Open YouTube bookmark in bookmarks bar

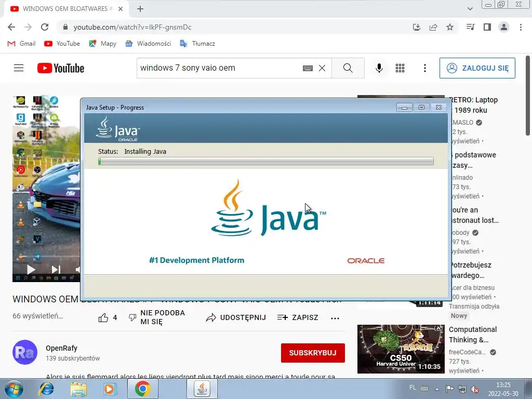click(62, 44)
